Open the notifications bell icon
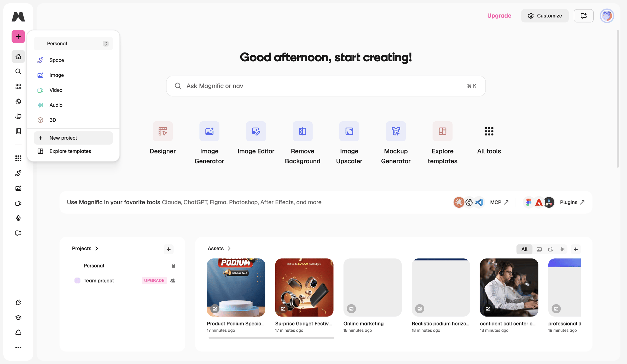627x364 pixels. [18, 332]
